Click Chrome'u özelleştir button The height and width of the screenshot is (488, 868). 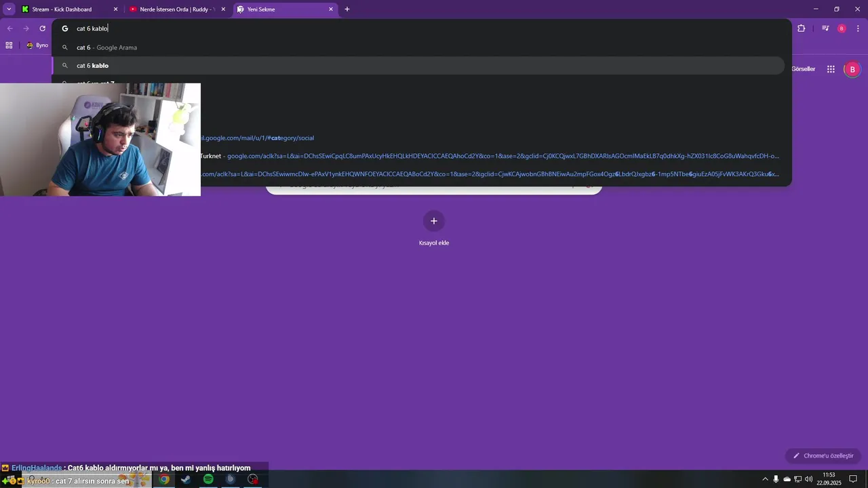(x=823, y=455)
